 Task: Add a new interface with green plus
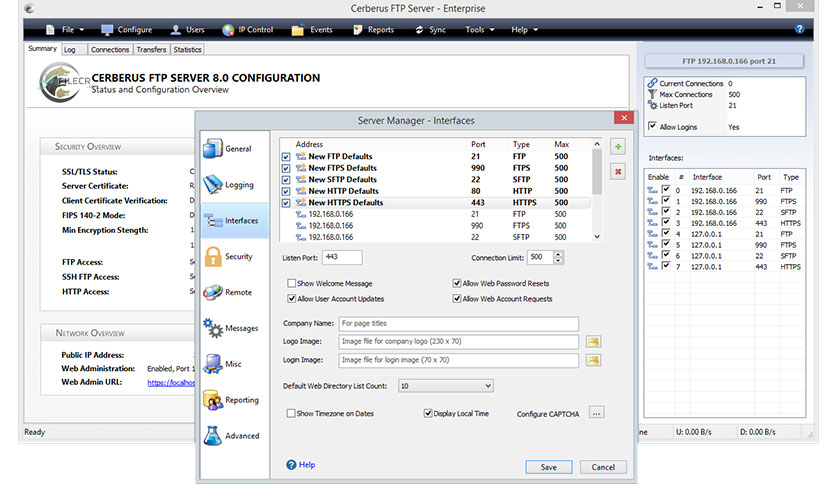coord(618,147)
